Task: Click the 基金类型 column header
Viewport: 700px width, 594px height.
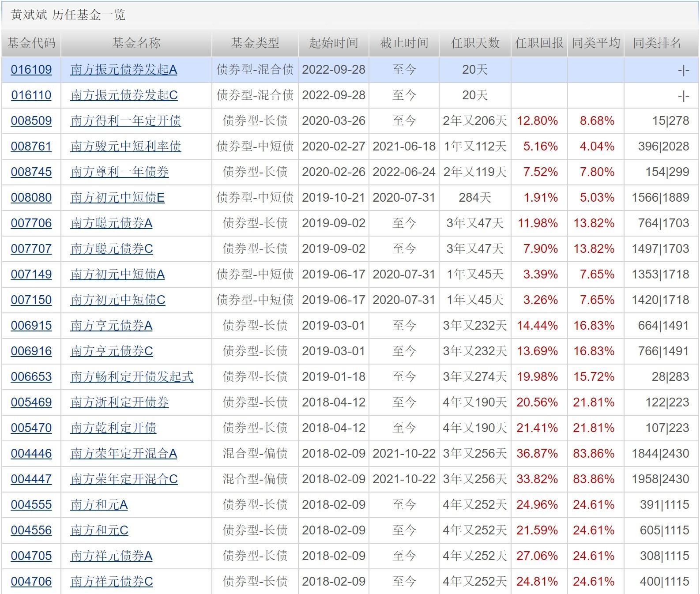Action: (x=255, y=43)
